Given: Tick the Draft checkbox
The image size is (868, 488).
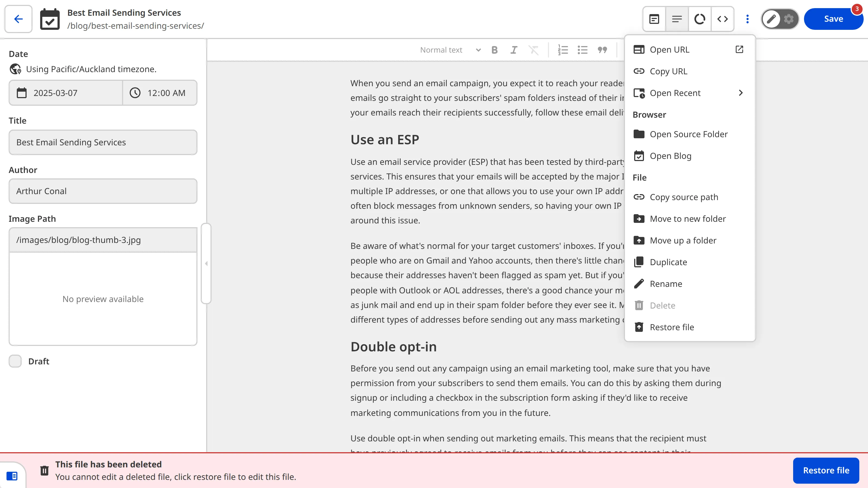Looking at the screenshot, I should point(15,361).
